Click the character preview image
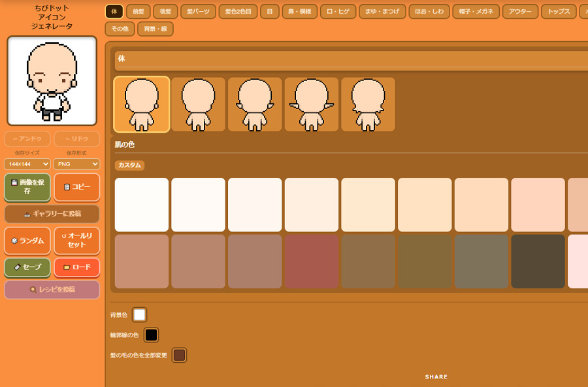Screen dimensions: 588x387 click(x=52, y=80)
